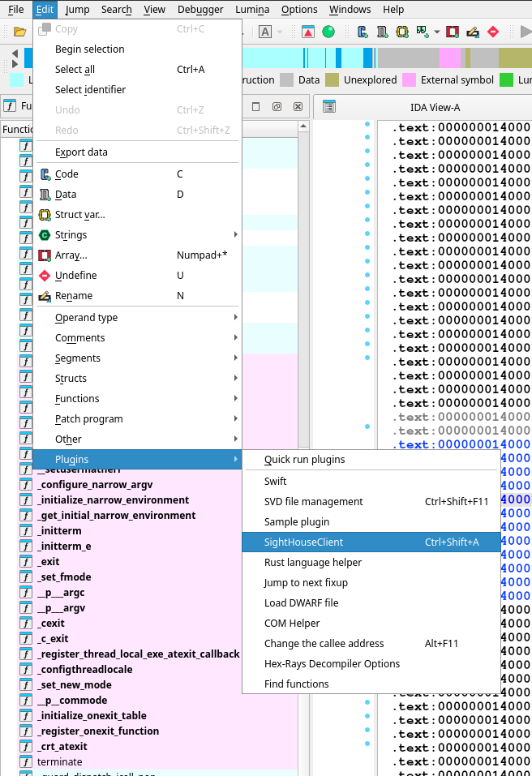Click the Code menu item icon

pyautogui.click(x=45, y=174)
